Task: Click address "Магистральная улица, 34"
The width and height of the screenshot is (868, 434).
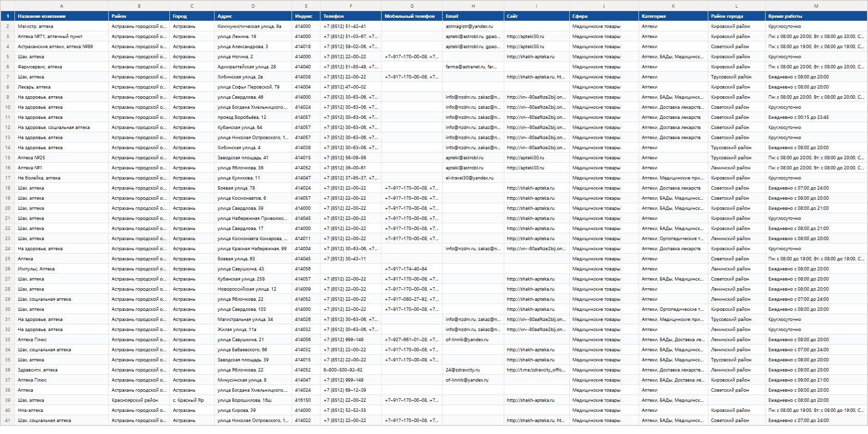Action: [x=253, y=319]
